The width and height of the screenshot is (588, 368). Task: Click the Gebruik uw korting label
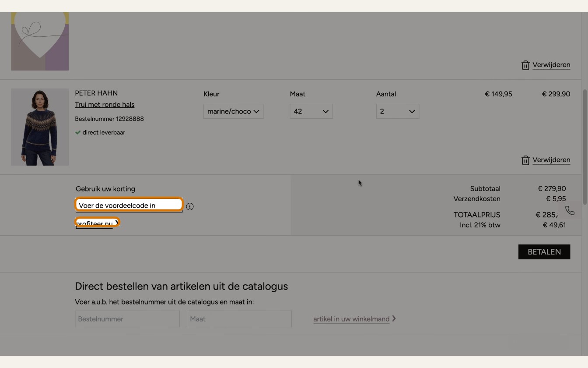tap(105, 189)
